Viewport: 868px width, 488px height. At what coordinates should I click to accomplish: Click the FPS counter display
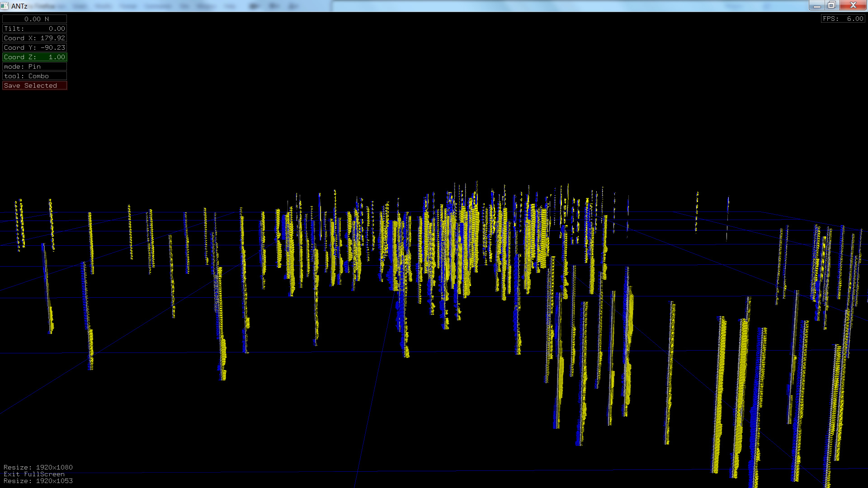pyautogui.click(x=843, y=19)
